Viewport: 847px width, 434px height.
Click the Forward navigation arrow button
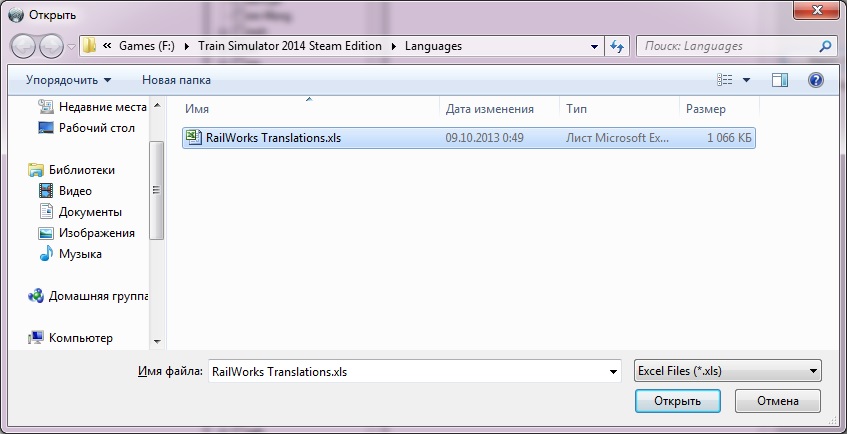coord(52,46)
